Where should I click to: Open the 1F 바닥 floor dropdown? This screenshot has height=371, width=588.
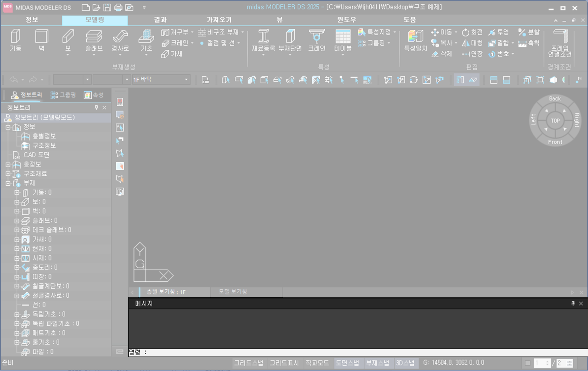[186, 80]
